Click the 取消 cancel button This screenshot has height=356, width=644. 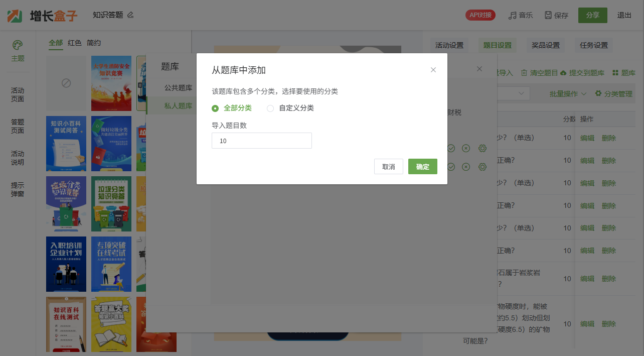388,167
